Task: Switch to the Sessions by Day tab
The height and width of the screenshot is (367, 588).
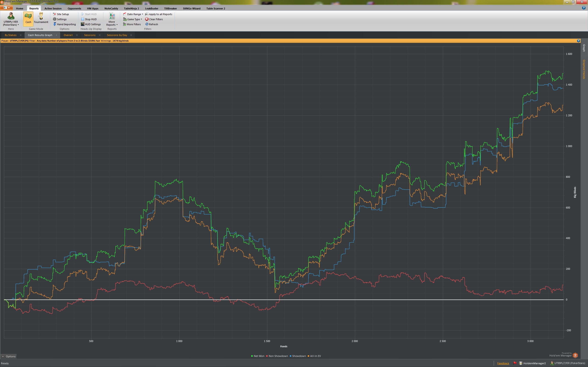Action: tap(117, 35)
